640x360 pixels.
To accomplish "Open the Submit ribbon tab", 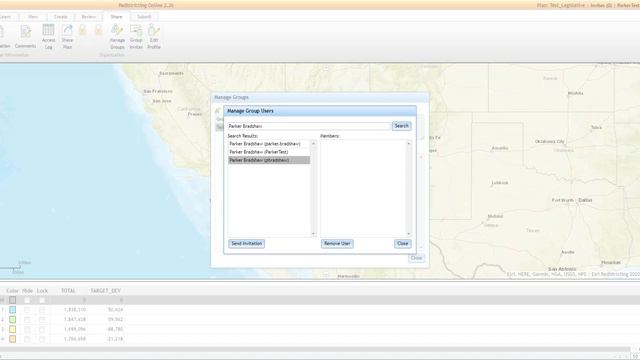I will coord(144,17).
